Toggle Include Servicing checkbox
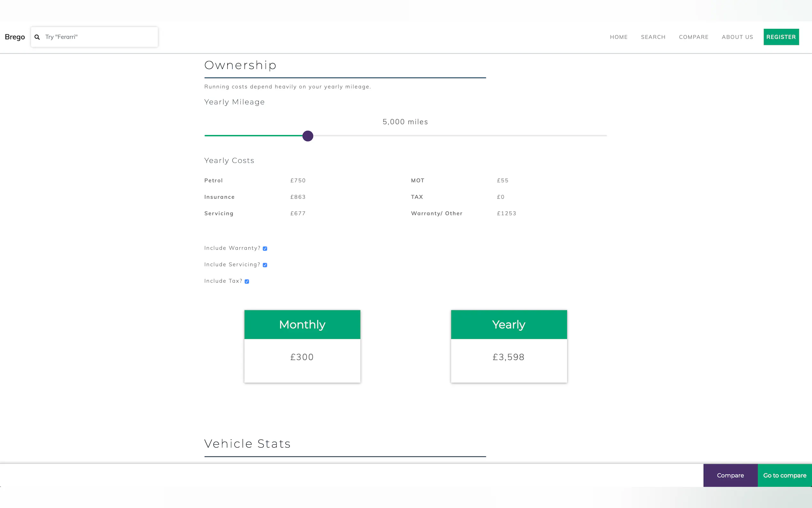The image size is (812, 508). click(265, 265)
